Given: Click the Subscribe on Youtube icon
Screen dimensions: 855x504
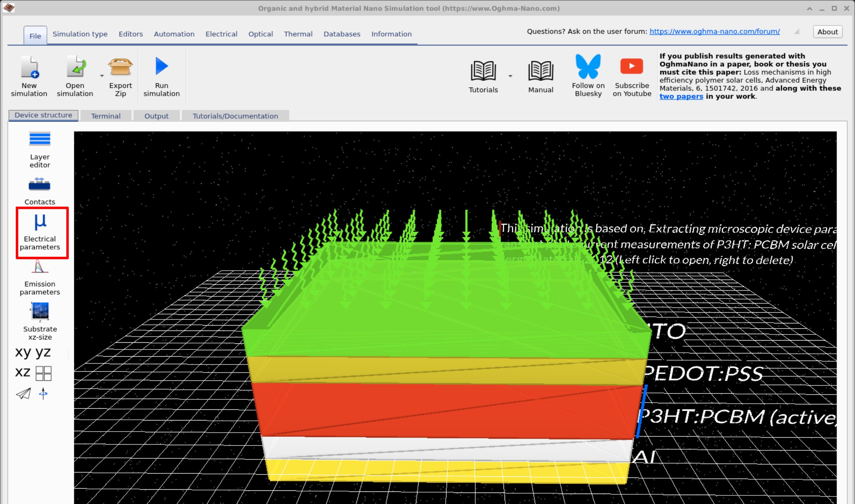Looking at the screenshot, I should (632, 66).
